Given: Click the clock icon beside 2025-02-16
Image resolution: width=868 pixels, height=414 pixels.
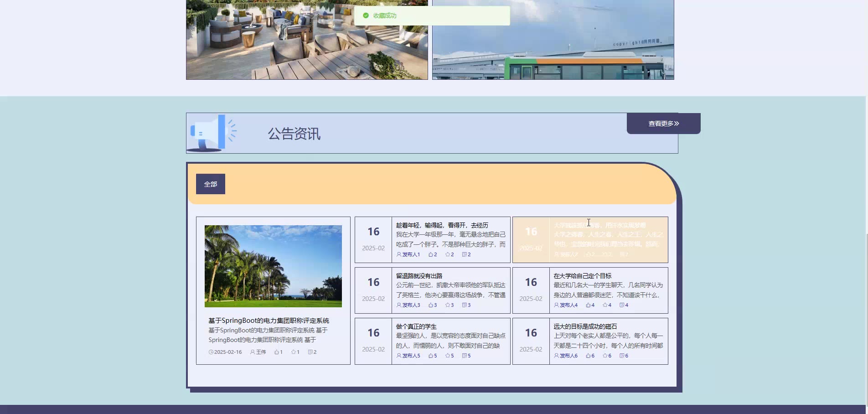Looking at the screenshot, I should [211, 352].
